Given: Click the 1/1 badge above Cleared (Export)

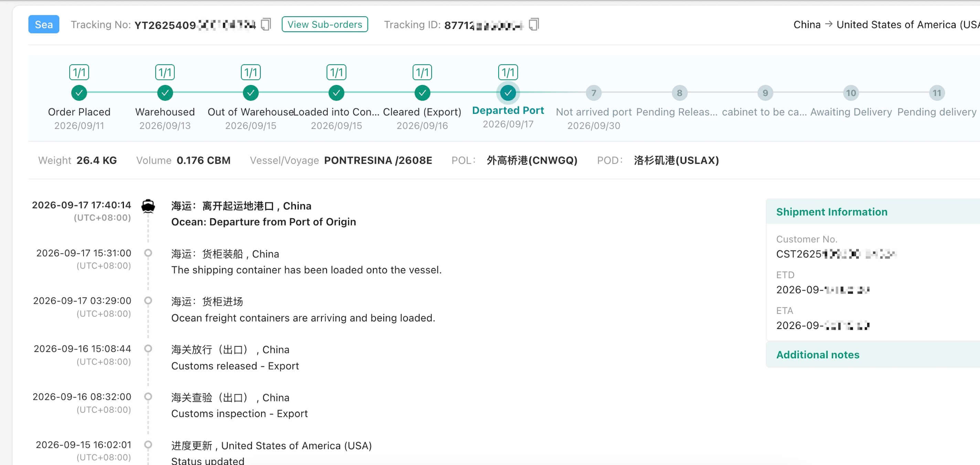Looking at the screenshot, I should click(x=422, y=72).
